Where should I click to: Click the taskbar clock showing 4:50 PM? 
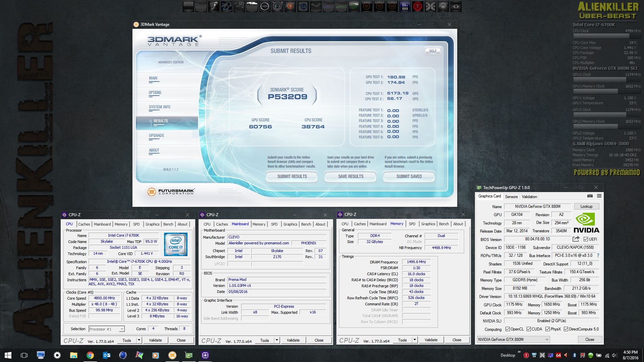coord(631,355)
